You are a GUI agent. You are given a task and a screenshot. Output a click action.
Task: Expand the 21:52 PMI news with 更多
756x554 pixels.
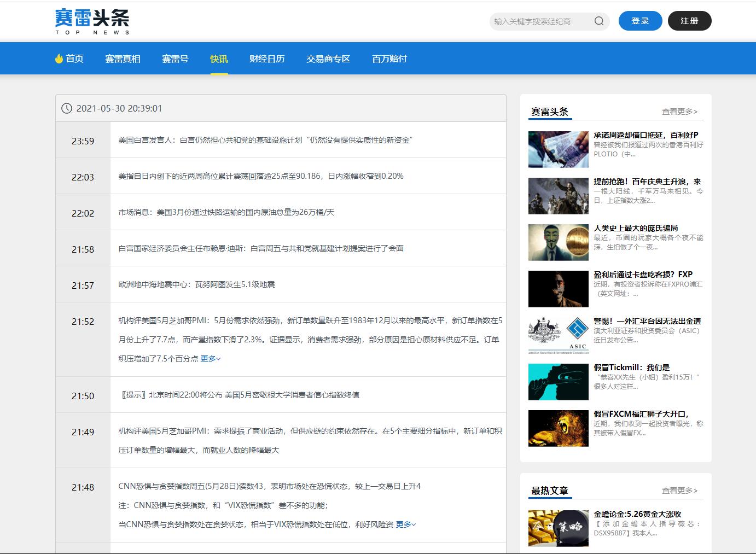[210, 358]
